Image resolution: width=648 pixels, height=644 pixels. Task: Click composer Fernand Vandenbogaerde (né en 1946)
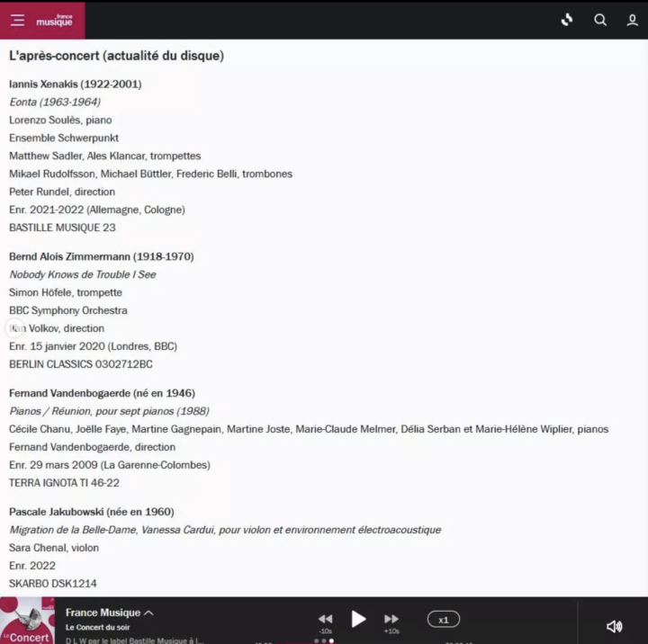coord(102,393)
